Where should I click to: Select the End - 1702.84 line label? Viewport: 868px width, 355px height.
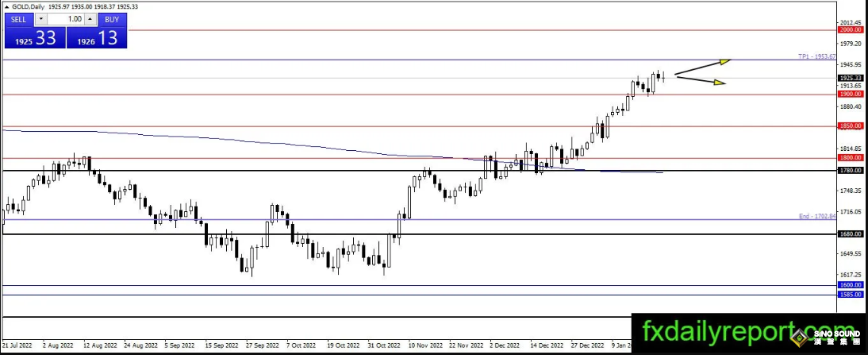point(817,216)
